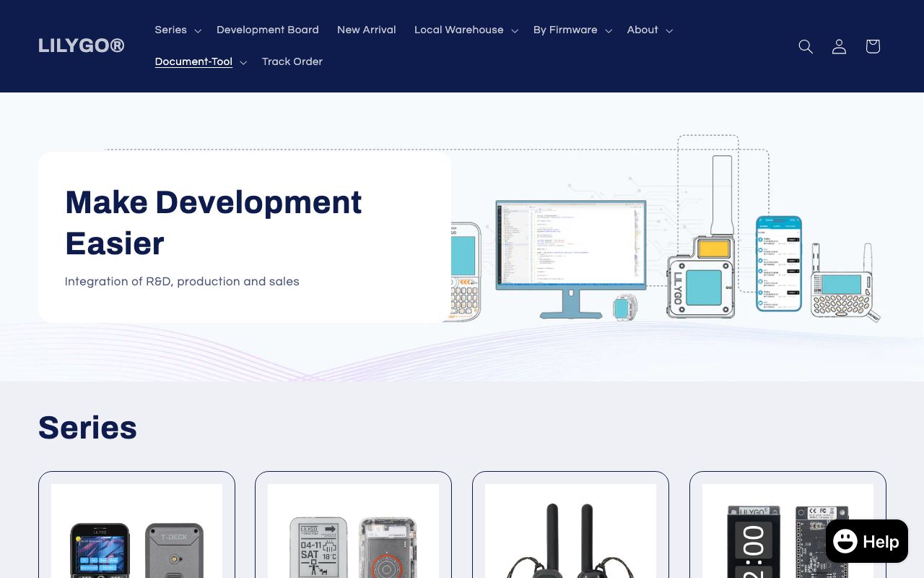The height and width of the screenshot is (578, 924).
Task: Open the Document-Tool dropdown menu
Action: 201,61
